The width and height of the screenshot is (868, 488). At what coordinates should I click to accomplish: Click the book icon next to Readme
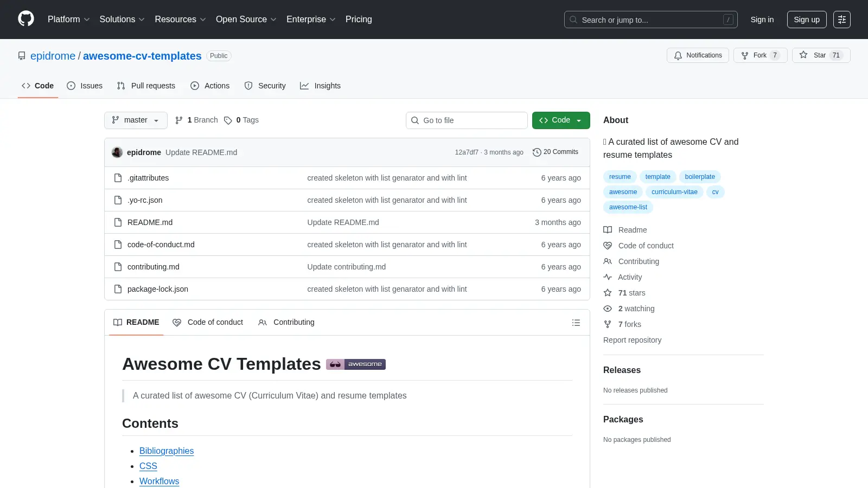[x=608, y=230]
